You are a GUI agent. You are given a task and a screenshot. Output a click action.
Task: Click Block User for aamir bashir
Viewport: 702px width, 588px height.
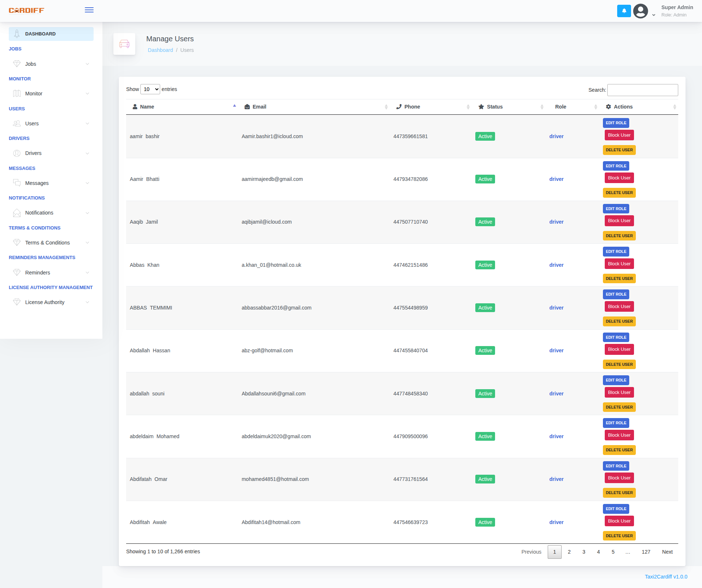[x=619, y=135]
